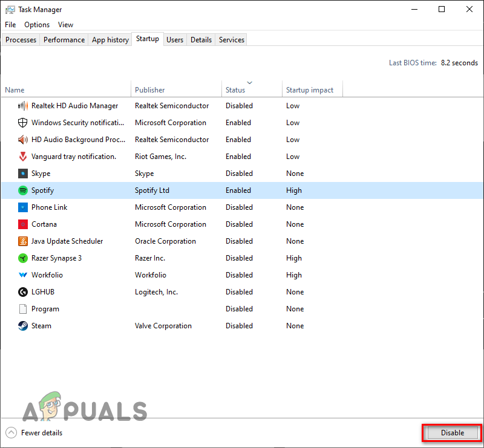Viewport: 484px width, 448px height.
Task: Click the Java Update Scheduler icon
Action: [x=23, y=241]
